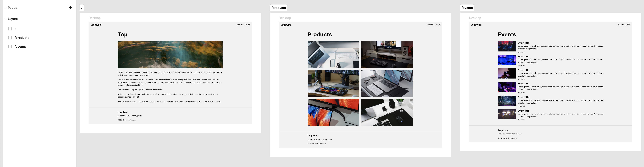Select the /products layer in list
The width and height of the screenshot is (644, 167).
[22, 38]
